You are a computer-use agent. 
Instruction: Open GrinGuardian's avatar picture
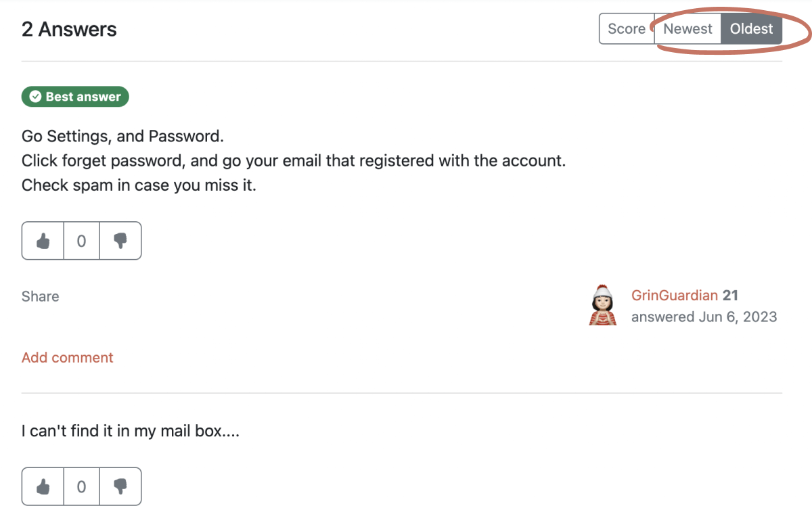pyautogui.click(x=603, y=306)
